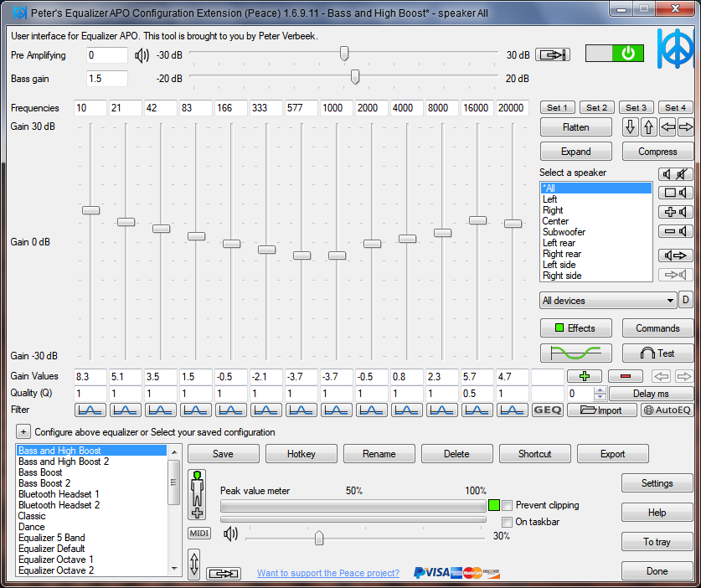Open the MIDI button
The image size is (701, 588).
[x=199, y=533]
